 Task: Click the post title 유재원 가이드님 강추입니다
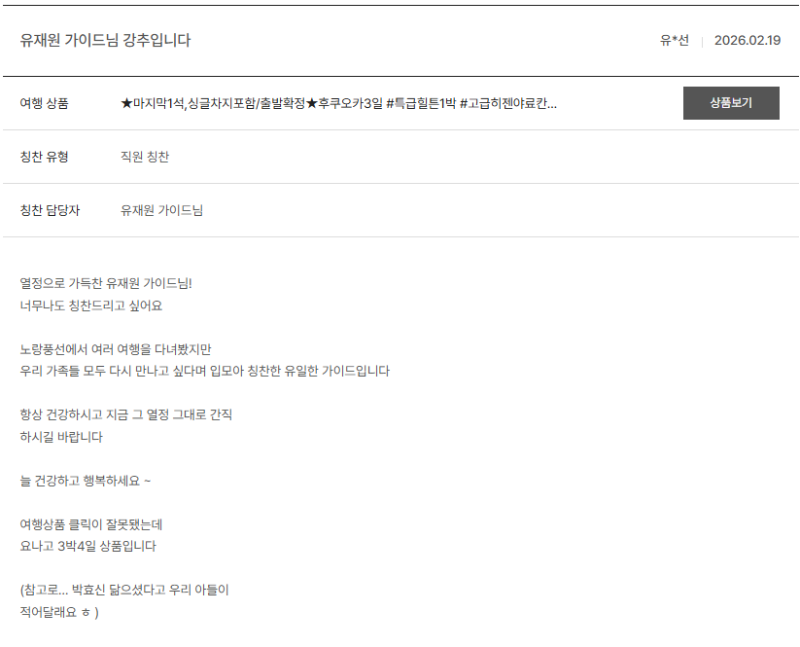pos(105,41)
